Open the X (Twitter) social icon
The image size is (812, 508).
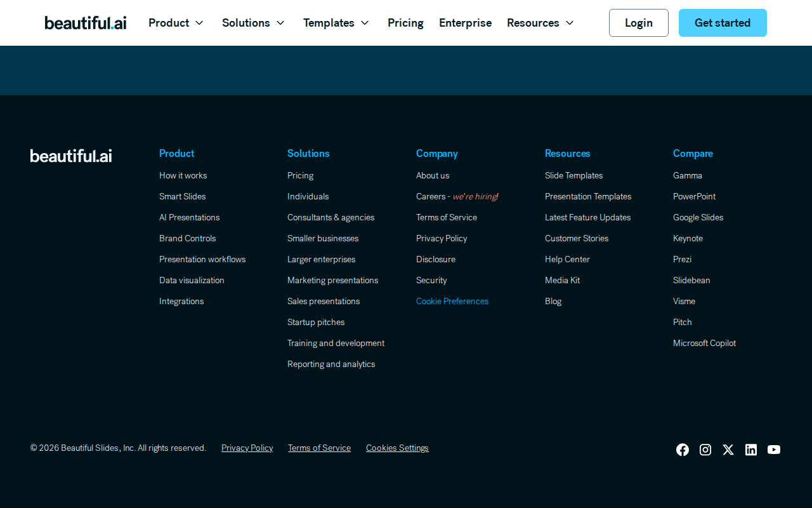tap(728, 450)
